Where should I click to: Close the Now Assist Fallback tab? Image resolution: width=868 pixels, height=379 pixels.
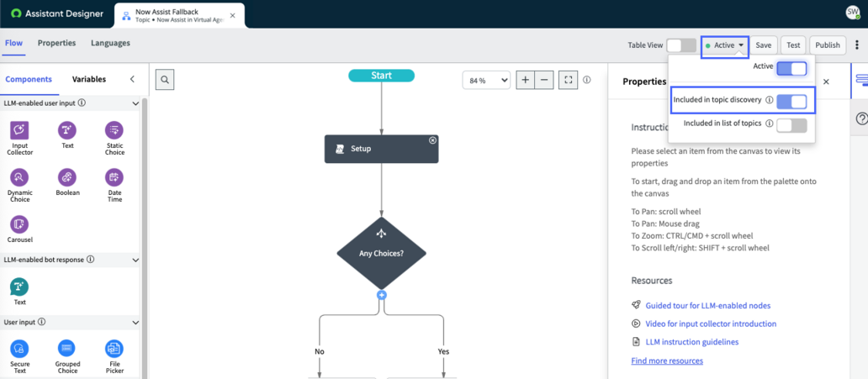click(x=232, y=15)
